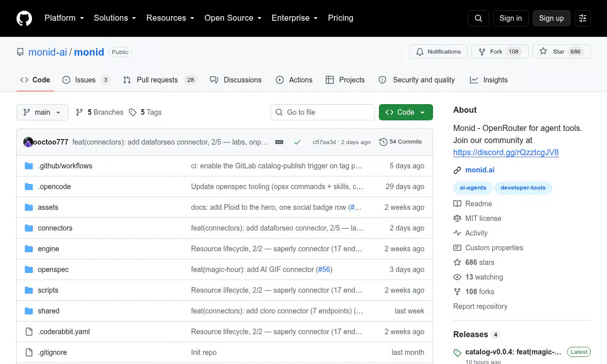
Task: Click the assets folder icon
Action: [x=29, y=207]
